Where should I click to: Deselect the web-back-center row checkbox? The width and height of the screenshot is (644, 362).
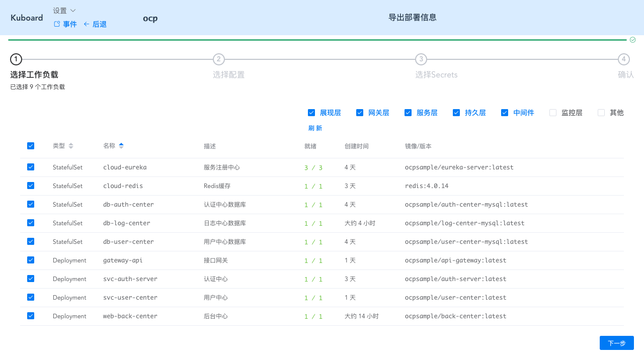tap(31, 316)
